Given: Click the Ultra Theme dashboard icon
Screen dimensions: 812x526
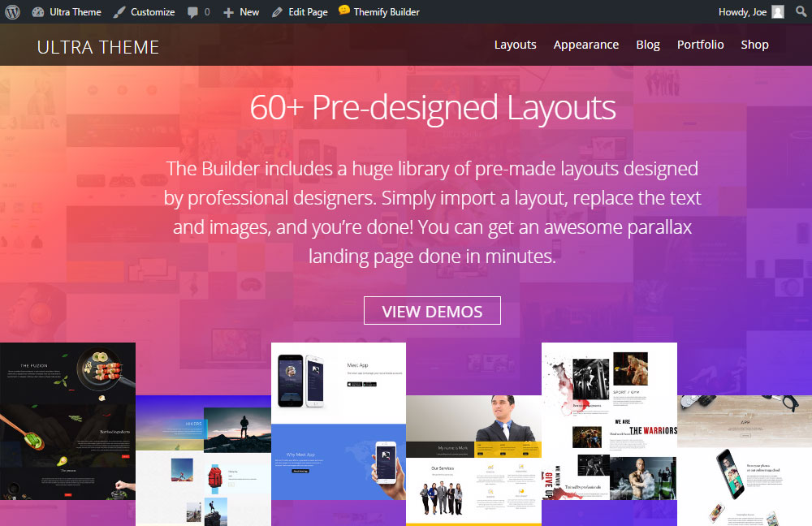Looking at the screenshot, I should point(38,12).
